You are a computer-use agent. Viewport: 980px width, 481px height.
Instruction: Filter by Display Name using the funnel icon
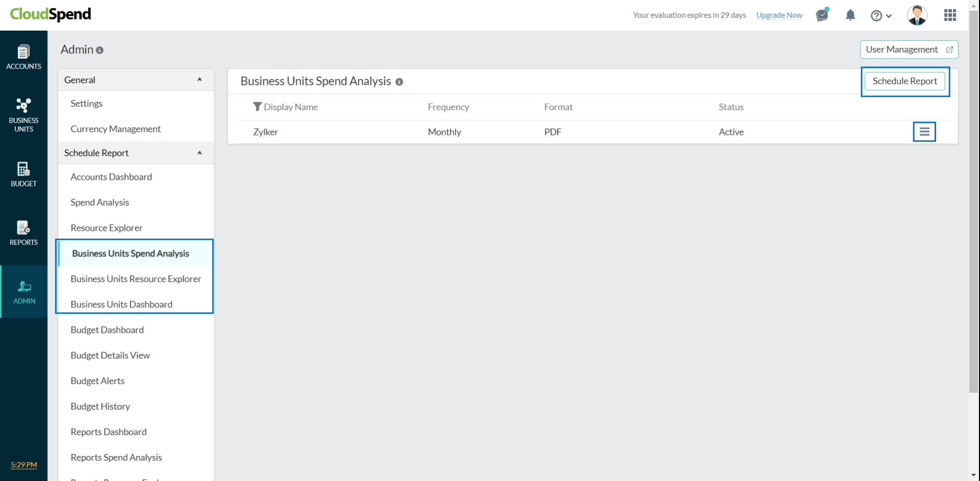click(258, 106)
